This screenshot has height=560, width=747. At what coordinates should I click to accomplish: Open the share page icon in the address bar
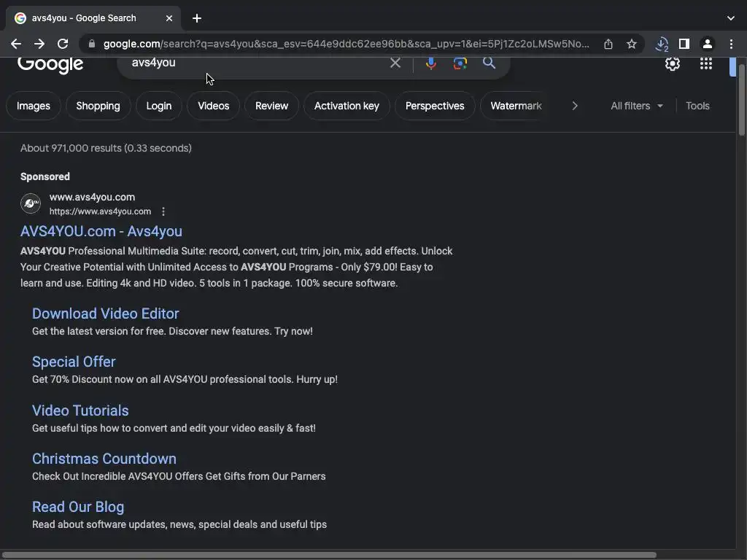click(608, 44)
